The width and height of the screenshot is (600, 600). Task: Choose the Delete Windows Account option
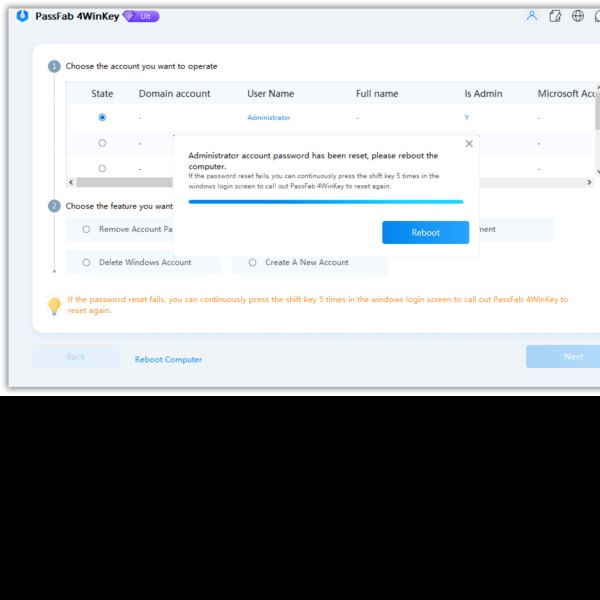pos(144,262)
